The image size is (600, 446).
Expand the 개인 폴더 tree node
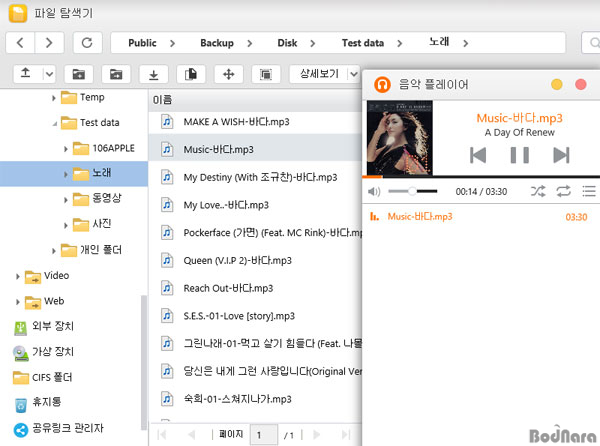pyautogui.click(x=54, y=251)
